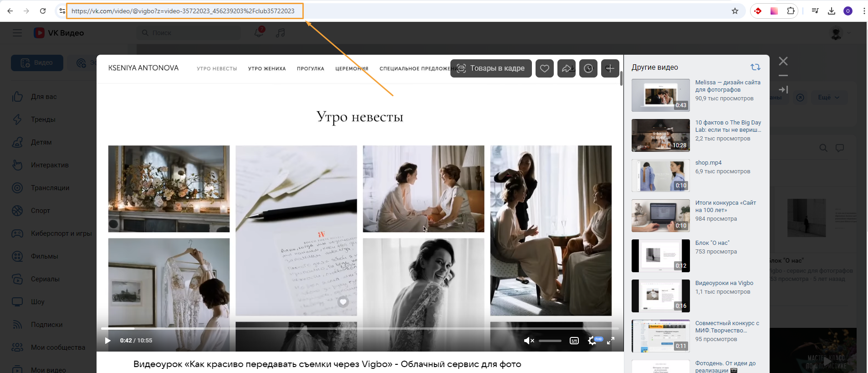The height and width of the screenshot is (373, 868).
Task: Open the VK hamburger menu
Action: tap(17, 33)
